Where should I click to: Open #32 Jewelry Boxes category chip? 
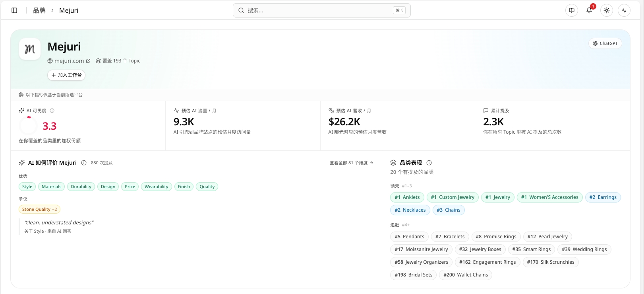pos(480,249)
